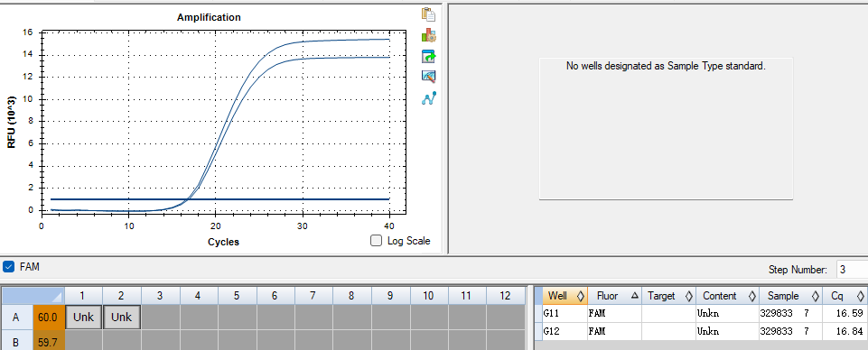Click the copy chart to clipboard icon
Viewport: 868px width, 350px height.
tap(428, 14)
